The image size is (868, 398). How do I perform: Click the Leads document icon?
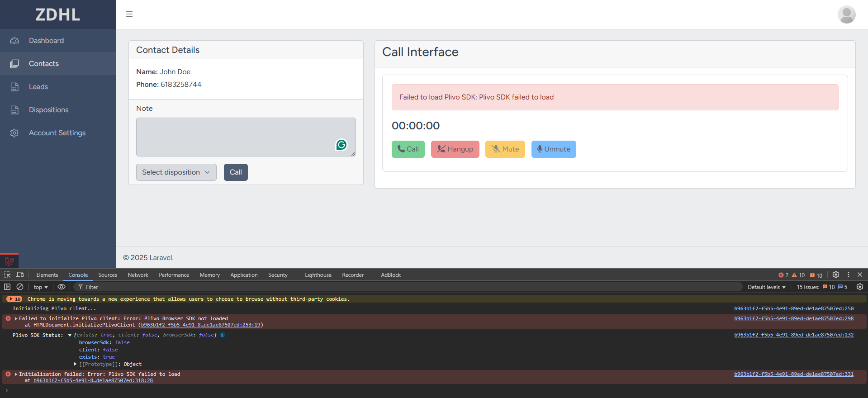(x=14, y=87)
